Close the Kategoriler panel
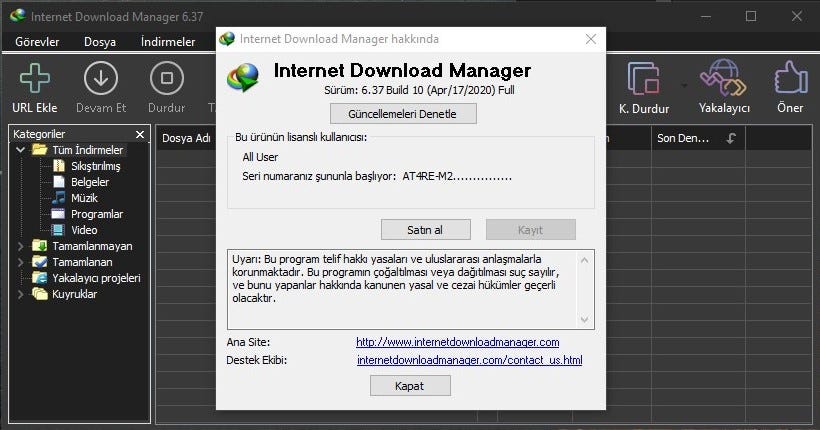The width and height of the screenshot is (820, 430). pyautogui.click(x=140, y=134)
